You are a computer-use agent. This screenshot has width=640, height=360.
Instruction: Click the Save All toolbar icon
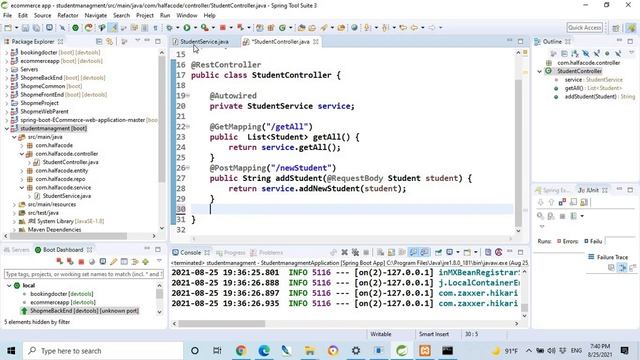[x=36, y=28]
